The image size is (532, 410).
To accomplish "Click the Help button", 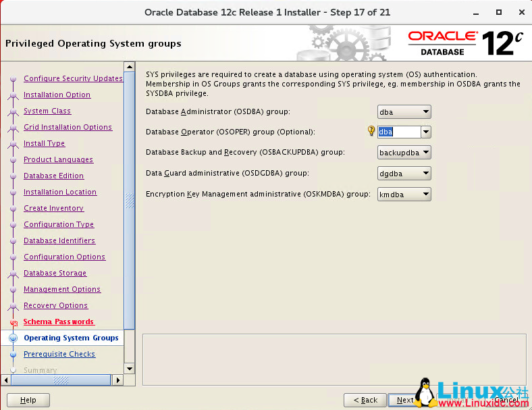I will (x=28, y=400).
